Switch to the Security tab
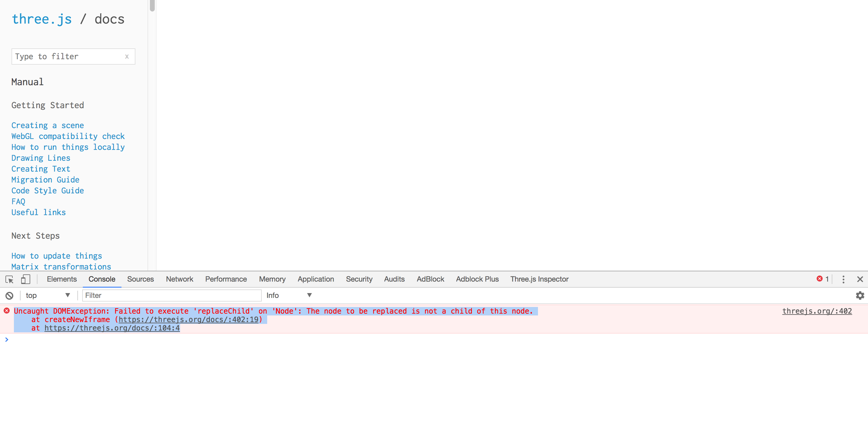The image size is (868, 423). click(359, 279)
